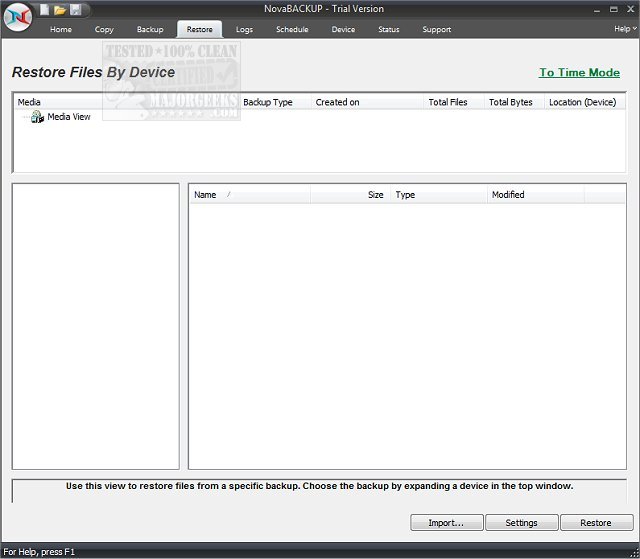640x559 pixels.
Task: Sort file list by Size column
Action: 351,195
